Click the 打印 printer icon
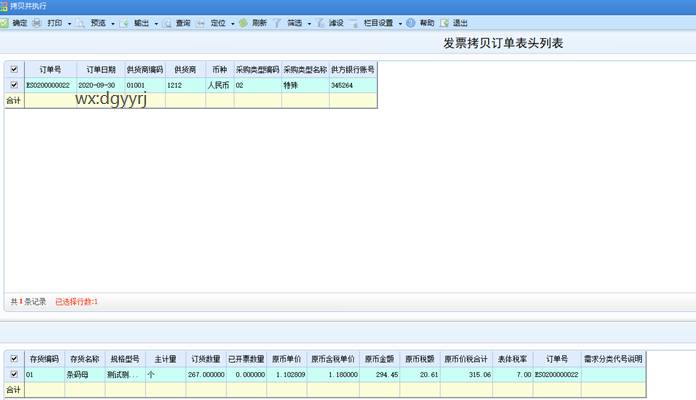Viewport: 696px width, 400px height. point(37,22)
